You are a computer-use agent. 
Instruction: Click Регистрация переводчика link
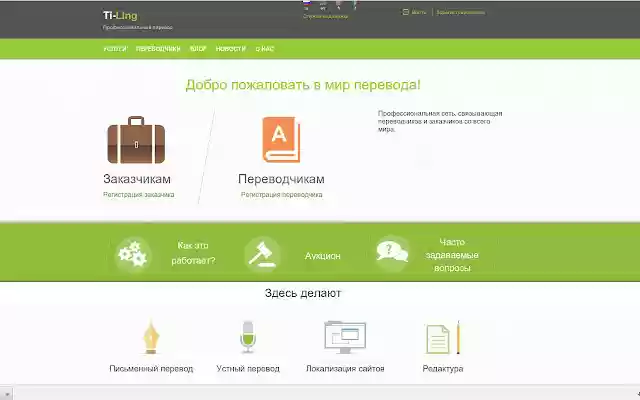pos(281,195)
